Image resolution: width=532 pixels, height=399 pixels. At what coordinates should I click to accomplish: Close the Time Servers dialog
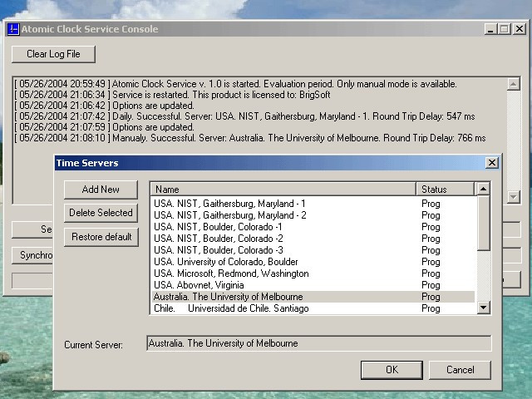click(x=491, y=163)
